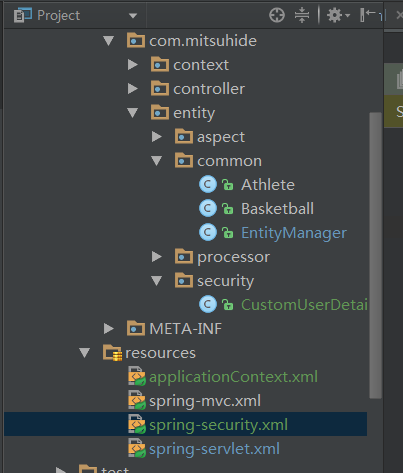This screenshot has width=403, height=473.
Task: Click the resources folder icon
Action: pyautogui.click(x=112, y=353)
